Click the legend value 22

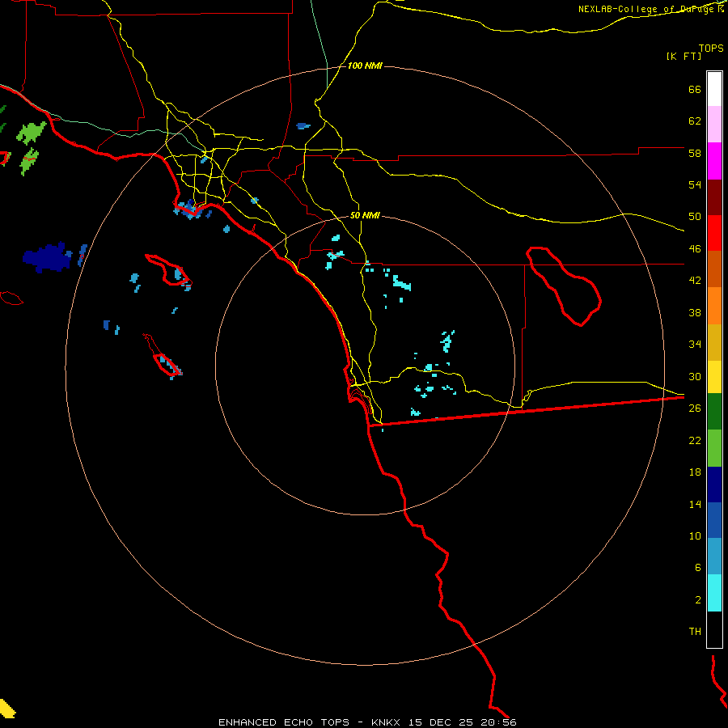[x=695, y=440]
